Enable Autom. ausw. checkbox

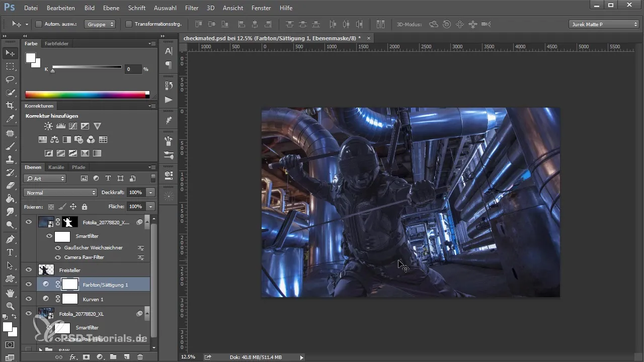(x=39, y=24)
